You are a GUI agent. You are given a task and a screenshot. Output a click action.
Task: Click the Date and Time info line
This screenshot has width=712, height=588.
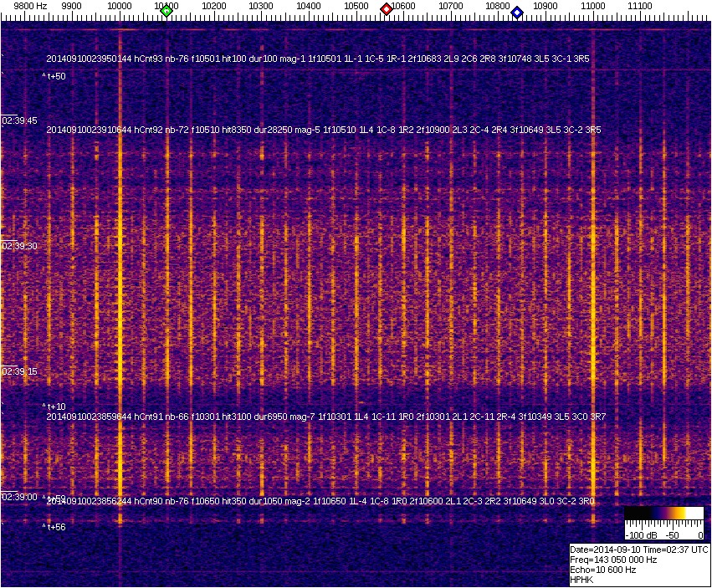tap(638, 550)
